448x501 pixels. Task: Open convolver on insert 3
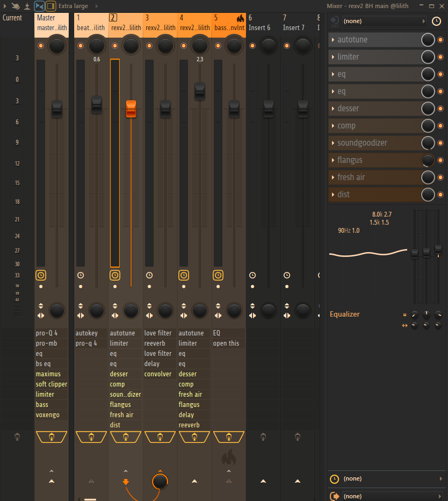click(x=160, y=374)
